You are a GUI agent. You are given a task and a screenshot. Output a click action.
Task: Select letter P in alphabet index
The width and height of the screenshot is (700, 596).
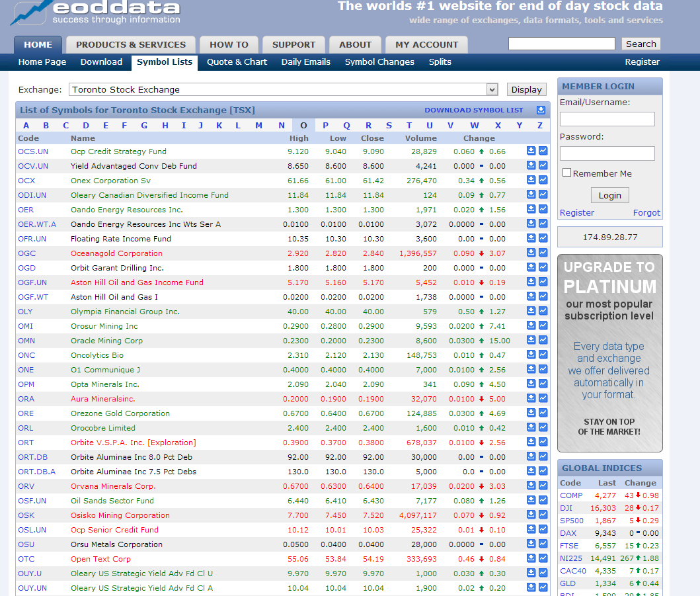coord(325,126)
